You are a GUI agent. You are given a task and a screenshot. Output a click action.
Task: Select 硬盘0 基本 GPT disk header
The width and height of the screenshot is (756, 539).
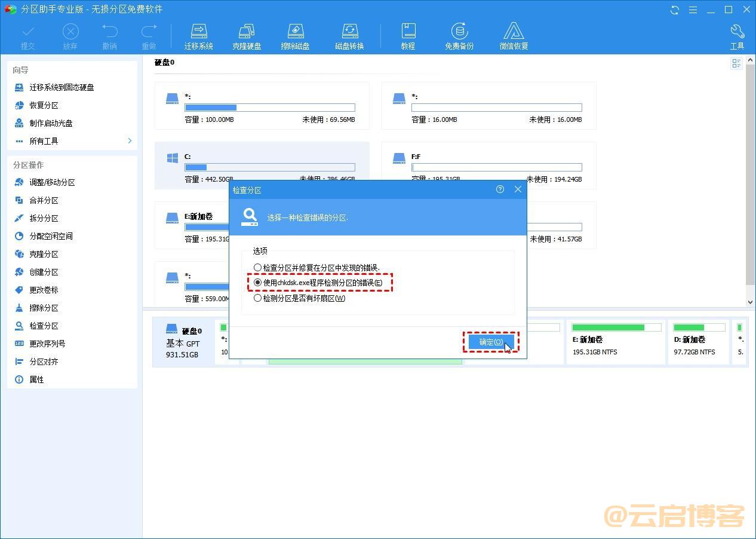click(x=184, y=342)
